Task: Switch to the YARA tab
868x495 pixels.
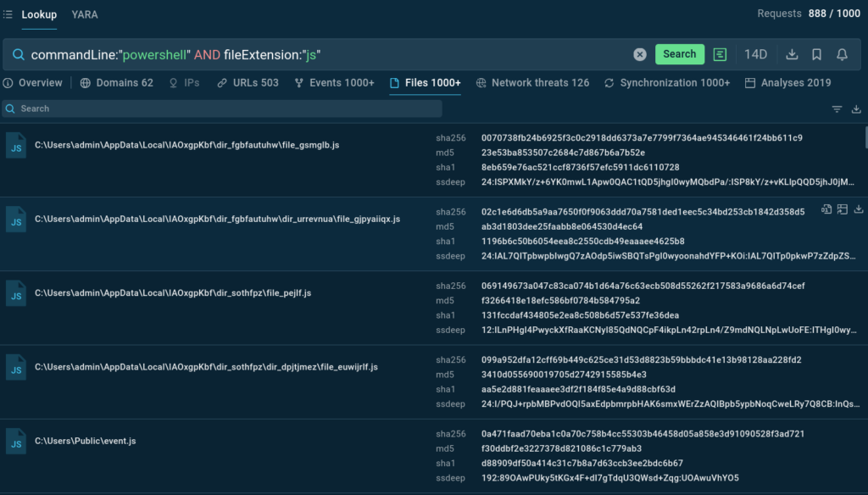Action: pyautogui.click(x=85, y=14)
